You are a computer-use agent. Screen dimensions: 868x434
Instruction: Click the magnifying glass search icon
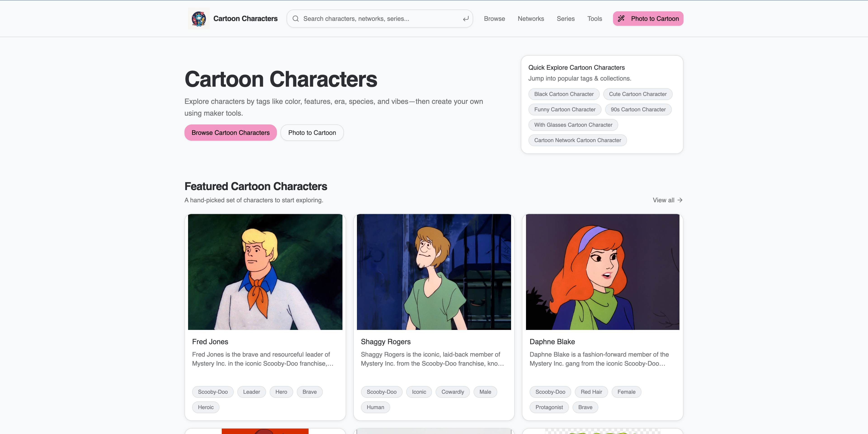[295, 19]
